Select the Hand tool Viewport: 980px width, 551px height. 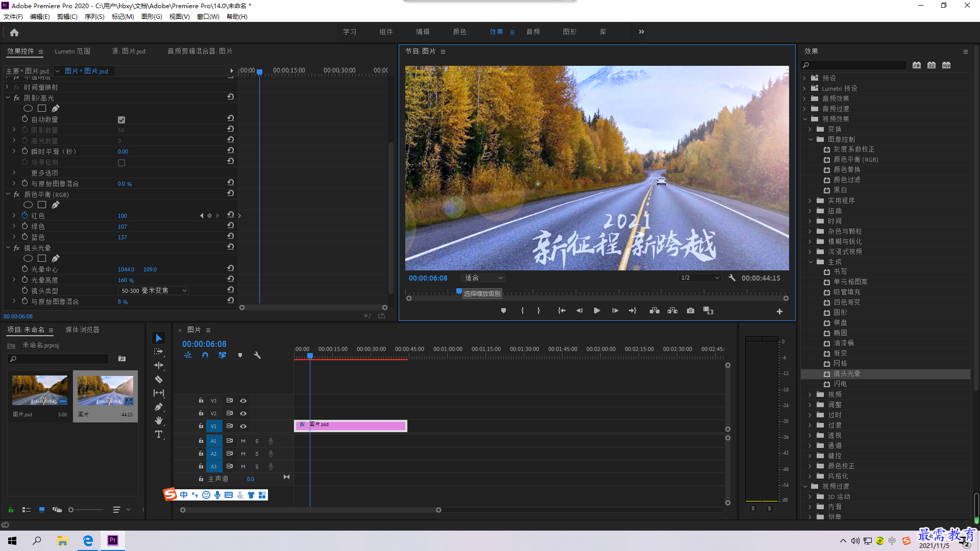[159, 420]
